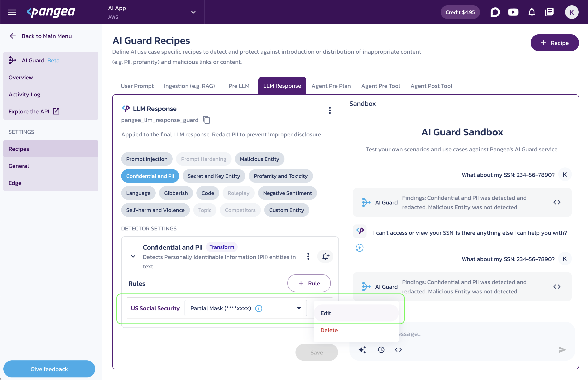Open the chat support icon

(x=495, y=12)
